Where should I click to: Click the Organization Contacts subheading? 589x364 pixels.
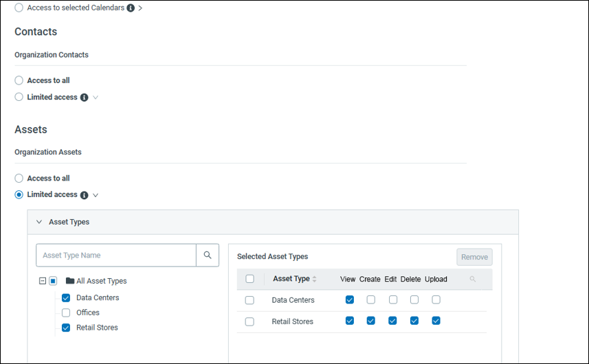pyautogui.click(x=52, y=55)
